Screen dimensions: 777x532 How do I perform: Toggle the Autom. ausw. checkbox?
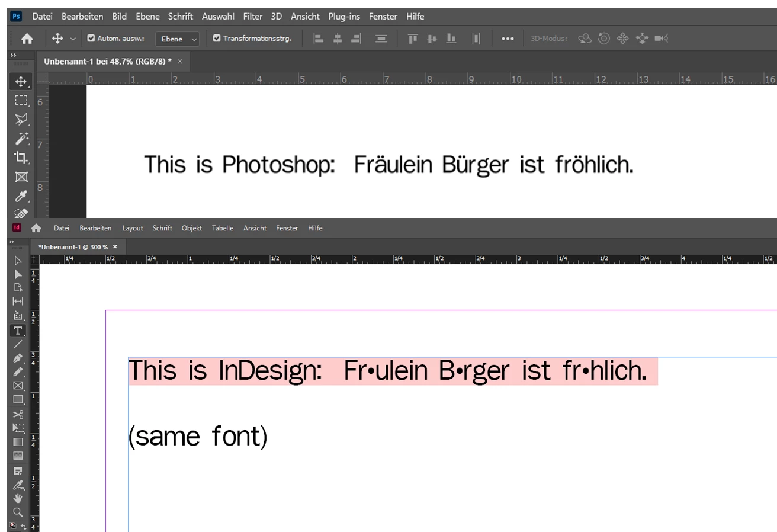click(91, 39)
